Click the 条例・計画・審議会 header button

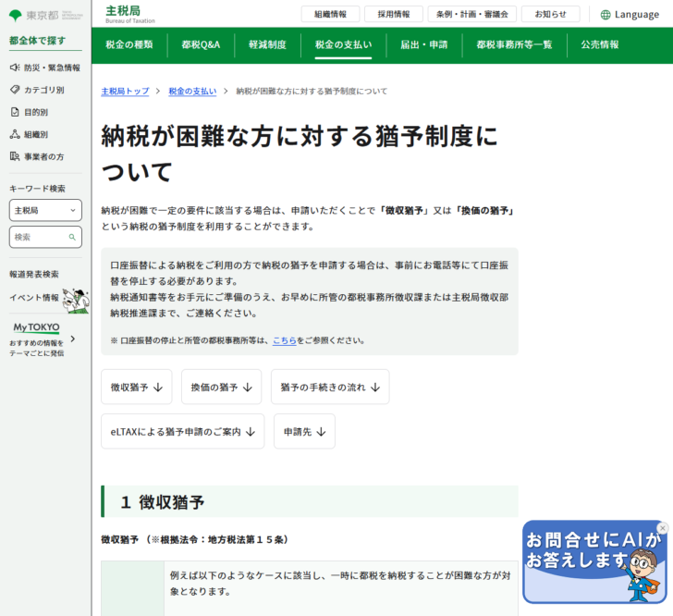click(x=472, y=14)
